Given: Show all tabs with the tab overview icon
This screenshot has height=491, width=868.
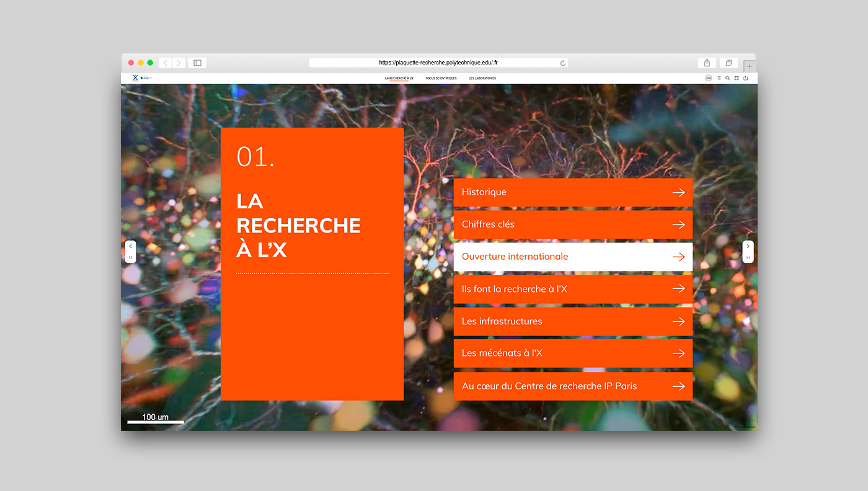Looking at the screenshot, I should tap(728, 63).
